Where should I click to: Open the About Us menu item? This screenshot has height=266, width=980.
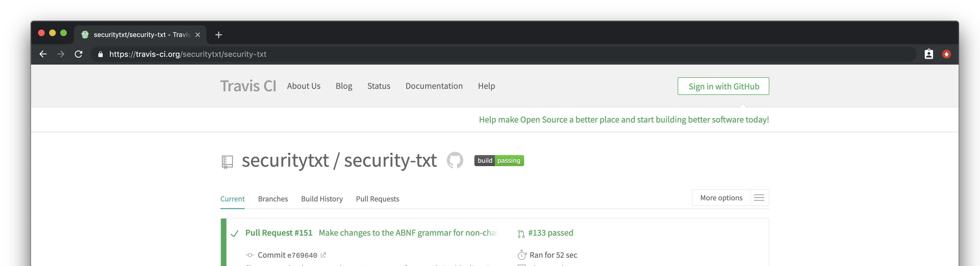click(x=303, y=86)
